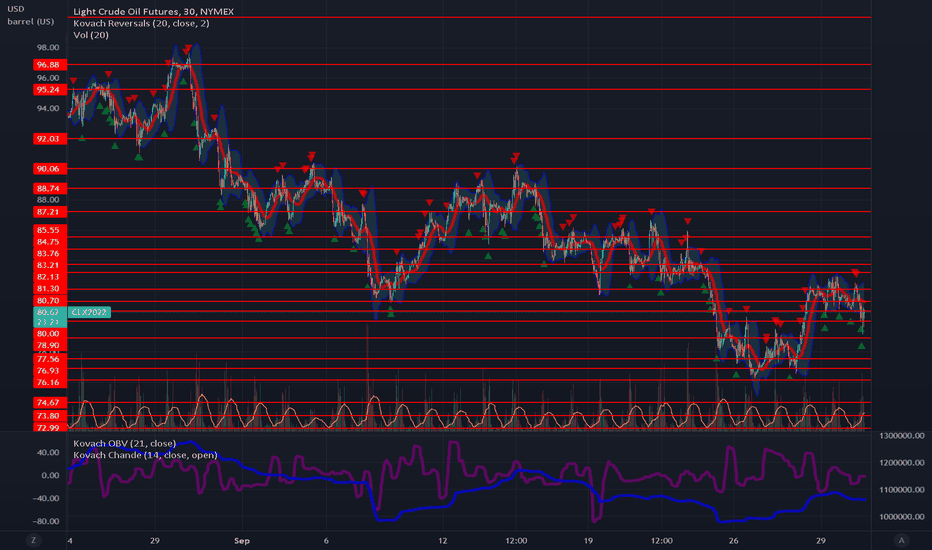Click the 1300000.00 OBV axis value
932x550 pixels.
(902, 436)
